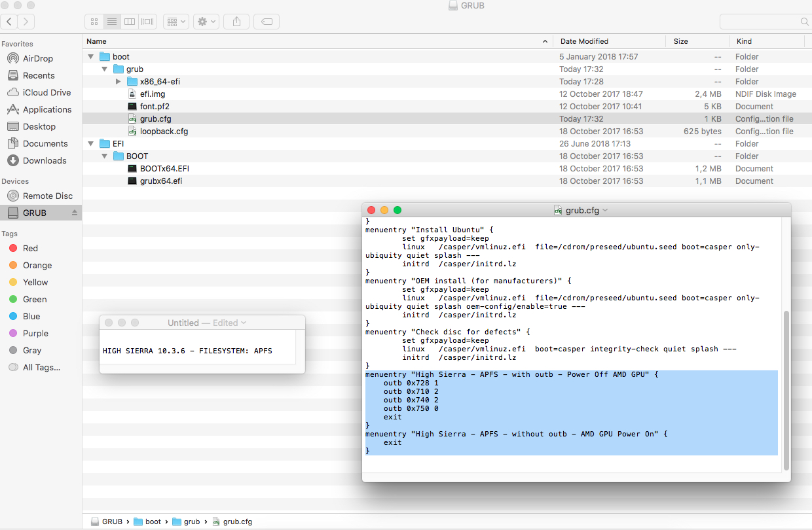Open the arrange-by grouping dropdown
The image size is (812, 530).
pos(176,22)
